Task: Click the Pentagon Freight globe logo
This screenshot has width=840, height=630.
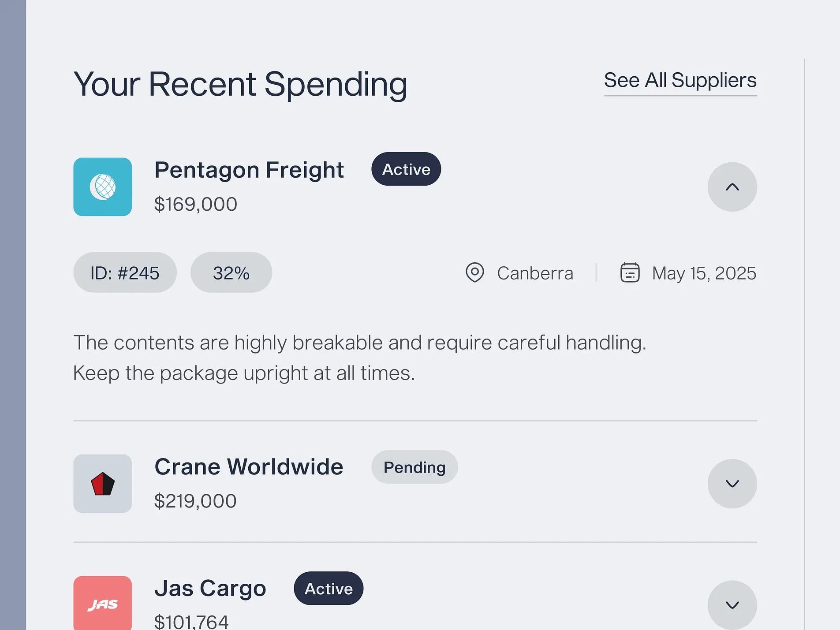Action: [x=103, y=187]
